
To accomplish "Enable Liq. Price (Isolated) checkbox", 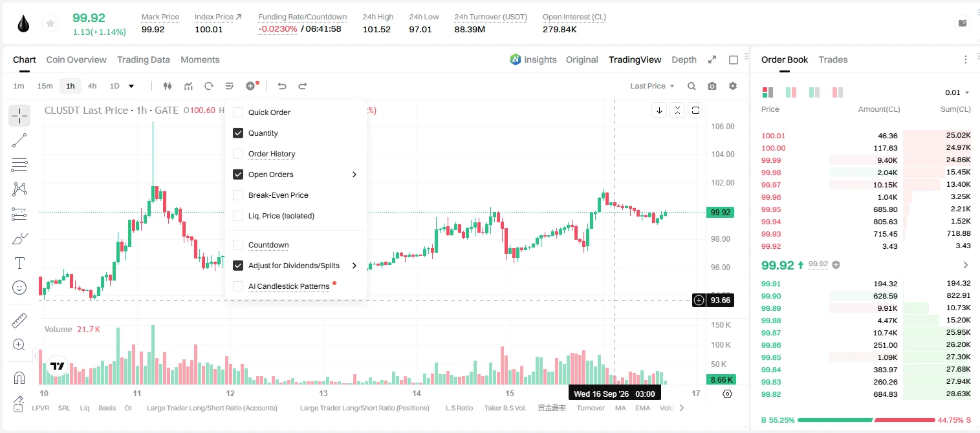I will point(238,216).
